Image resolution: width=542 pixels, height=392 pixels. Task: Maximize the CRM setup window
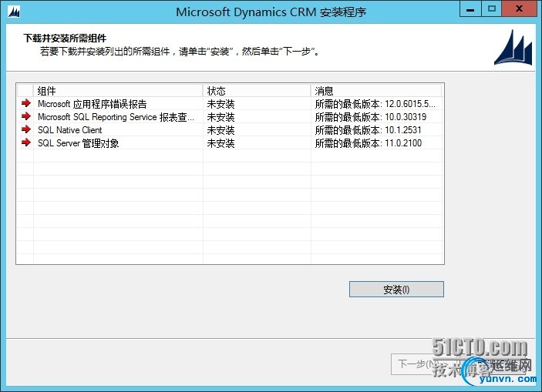(x=491, y=9)
